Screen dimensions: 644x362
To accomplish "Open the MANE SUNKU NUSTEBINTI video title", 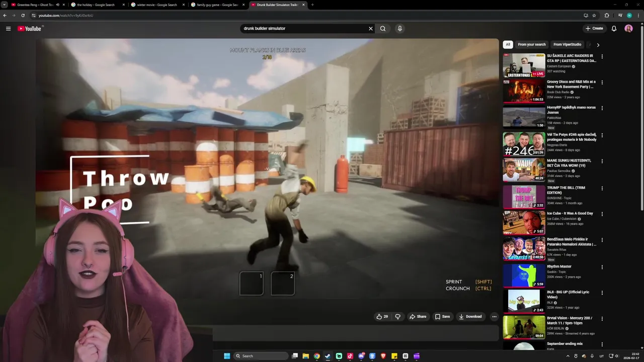I will 570,163.
